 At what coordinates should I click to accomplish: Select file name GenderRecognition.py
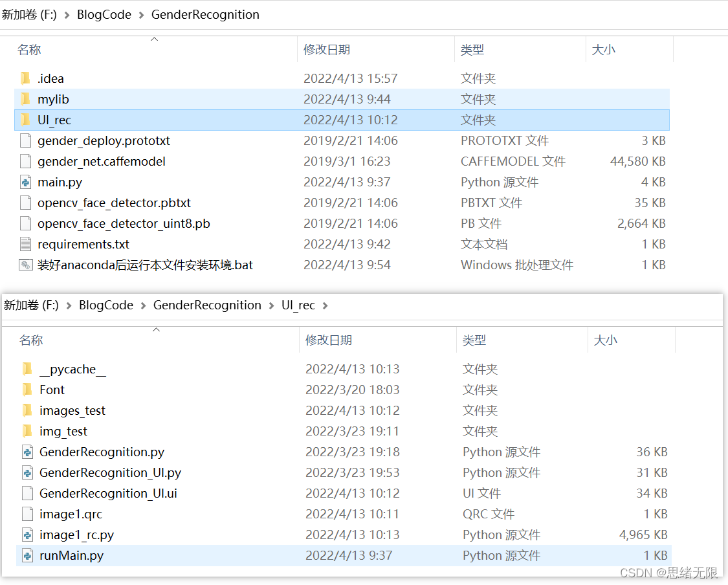102,452
